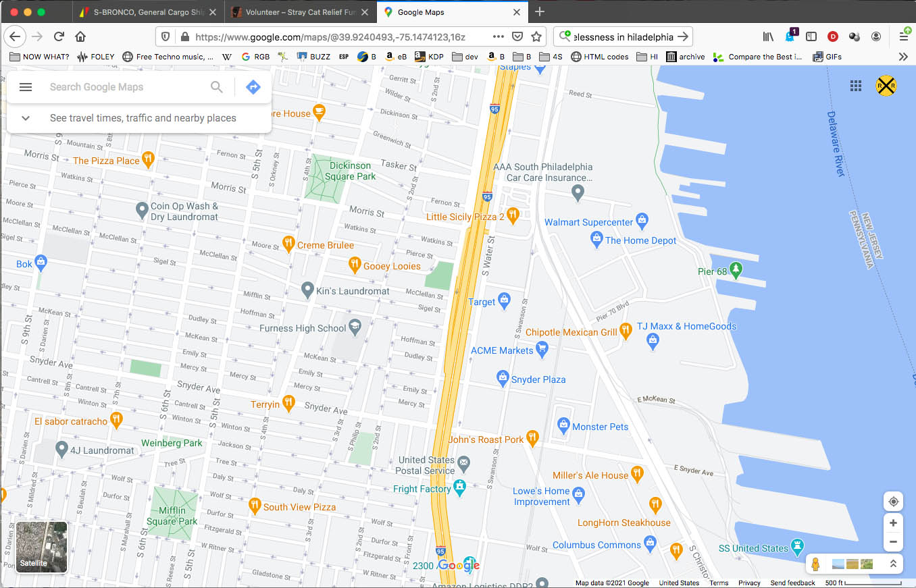The height and width of the screenshot is (588, 916).
Task: Open the Google apps grid
Action: pyautogui.click(x=856, y=85)
